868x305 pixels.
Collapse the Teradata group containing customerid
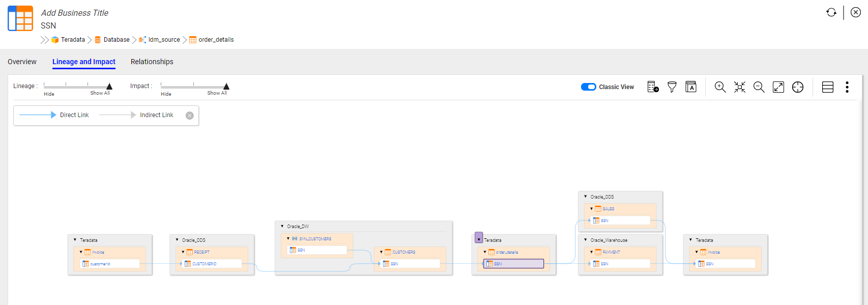75,240
